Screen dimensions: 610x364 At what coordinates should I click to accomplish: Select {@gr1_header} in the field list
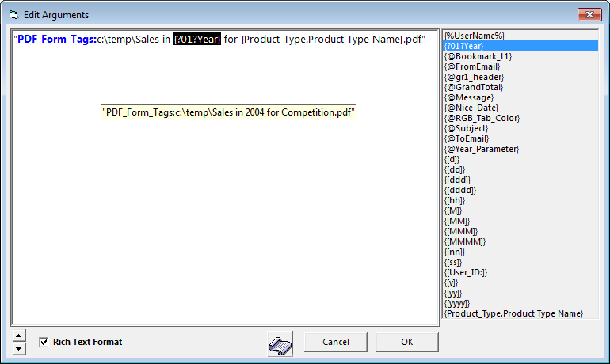coord(520,77)
